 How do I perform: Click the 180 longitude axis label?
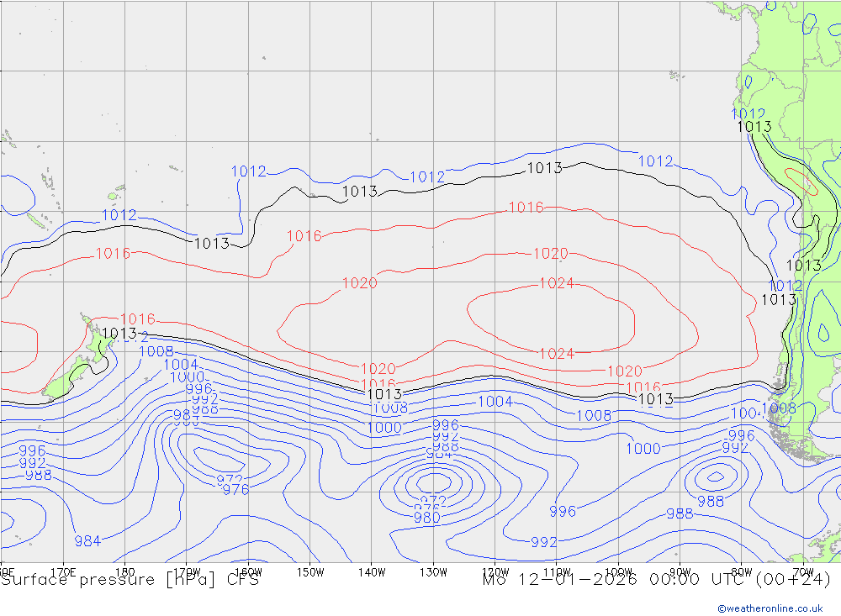[124, 571]
